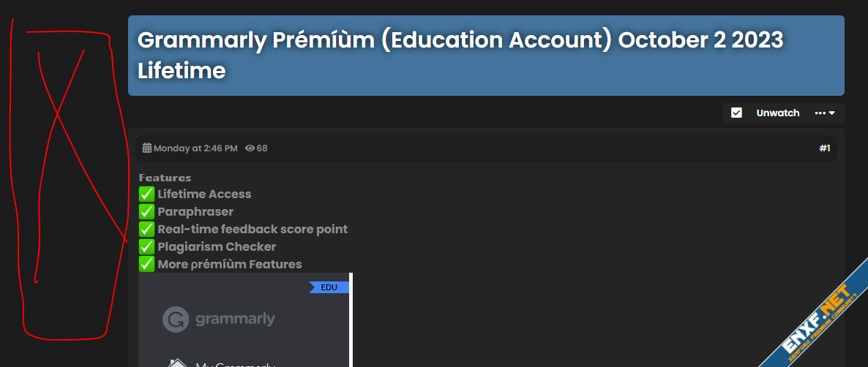The width and height of the screenshot is (868, 367).
Task: Click the green check beside Real-time feedback
Action: (146, 229)
